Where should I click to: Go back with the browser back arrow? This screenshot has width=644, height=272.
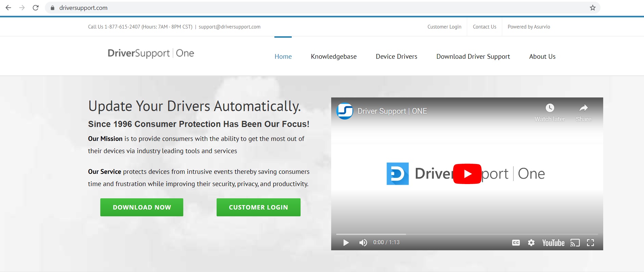coord(9,7)
